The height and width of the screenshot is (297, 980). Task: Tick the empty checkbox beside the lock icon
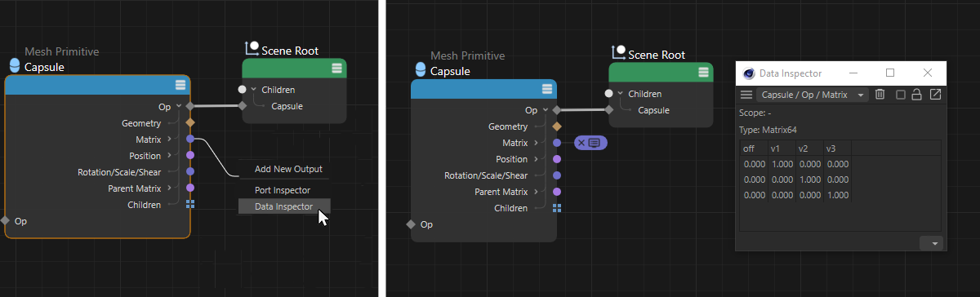pyautogui.click(x=900, y=95)
